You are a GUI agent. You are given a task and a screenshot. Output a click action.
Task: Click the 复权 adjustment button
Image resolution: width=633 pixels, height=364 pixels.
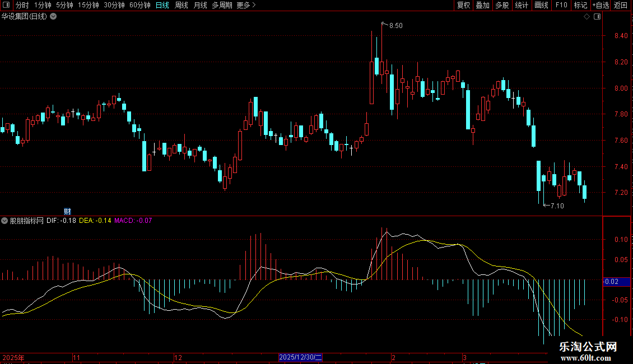463,5
